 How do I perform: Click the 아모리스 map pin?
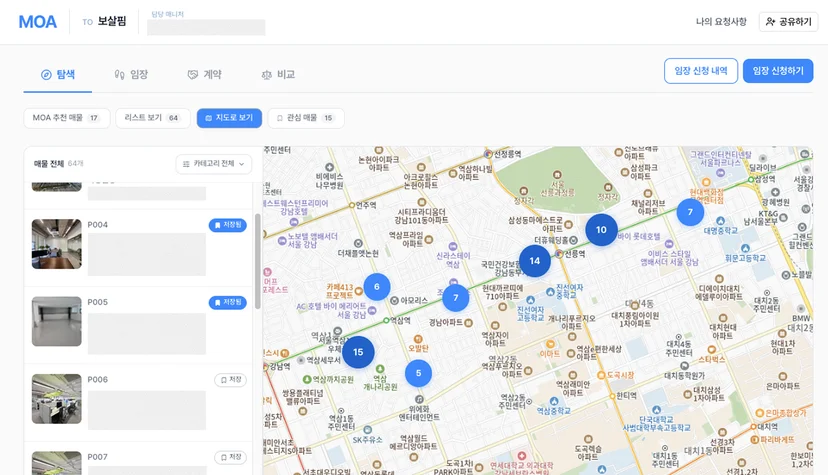point(394,300)
